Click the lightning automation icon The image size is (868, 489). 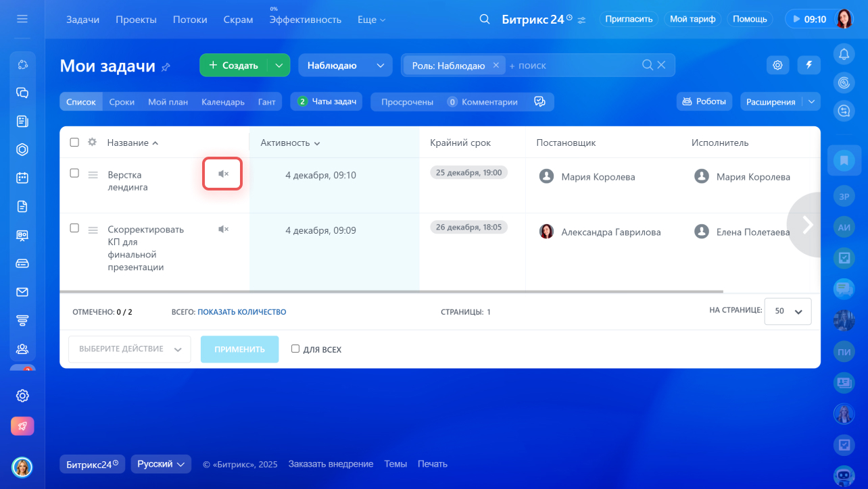(x=809, y=65)
